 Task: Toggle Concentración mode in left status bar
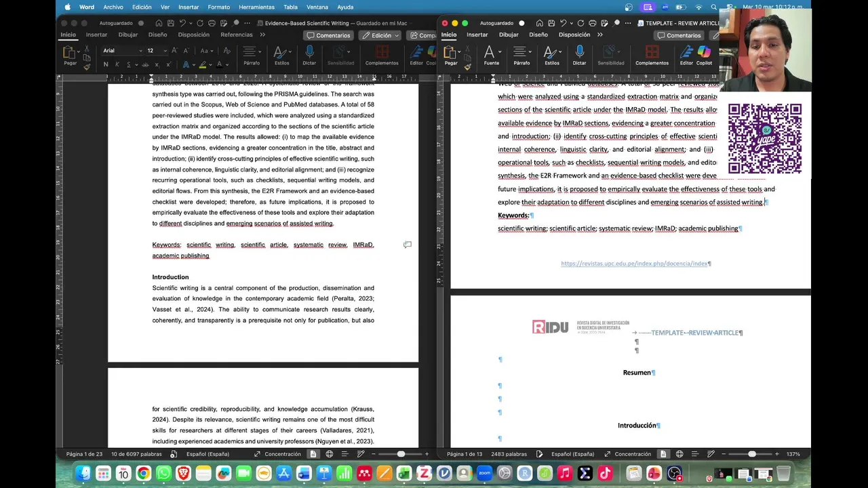pos(277,454)
